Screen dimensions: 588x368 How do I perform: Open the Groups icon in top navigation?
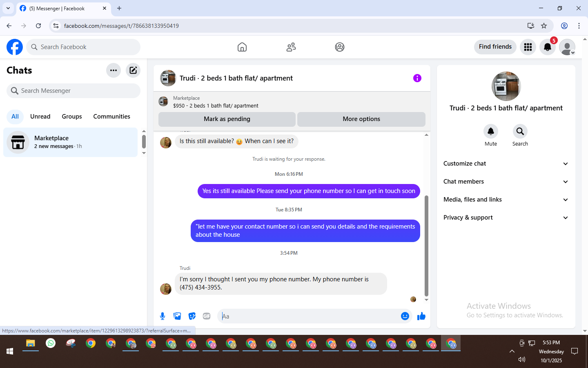click(x=340, y=47)
